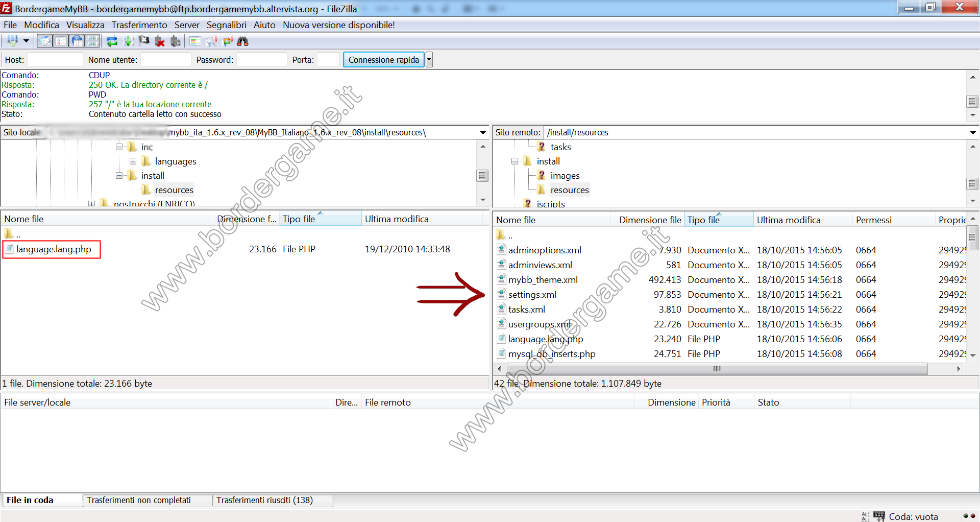This screenshot has height=522, width=980.
Task: Click the Password input field
Action: (261, 60)
